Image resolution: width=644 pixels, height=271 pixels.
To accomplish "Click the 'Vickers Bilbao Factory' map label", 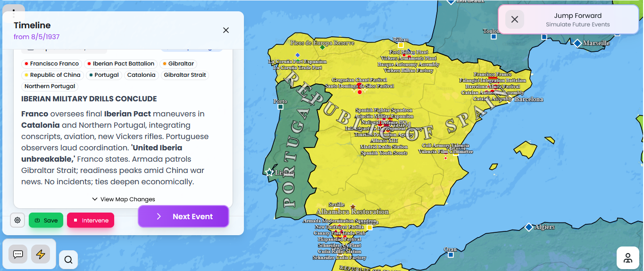I will (409, 70).
